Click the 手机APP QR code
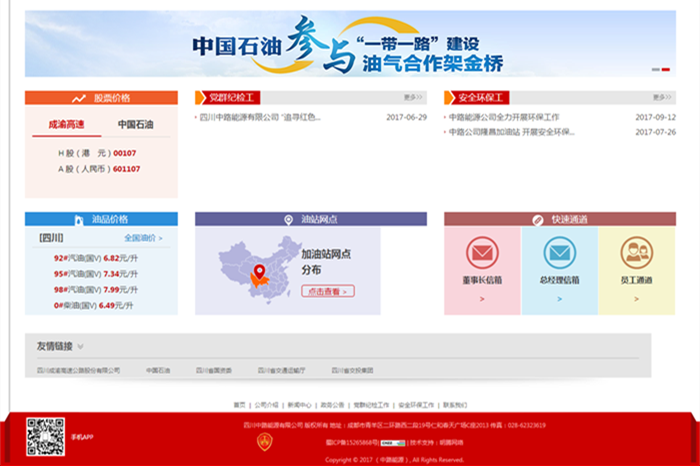This screenshot has height=466, width=700. 45,437
